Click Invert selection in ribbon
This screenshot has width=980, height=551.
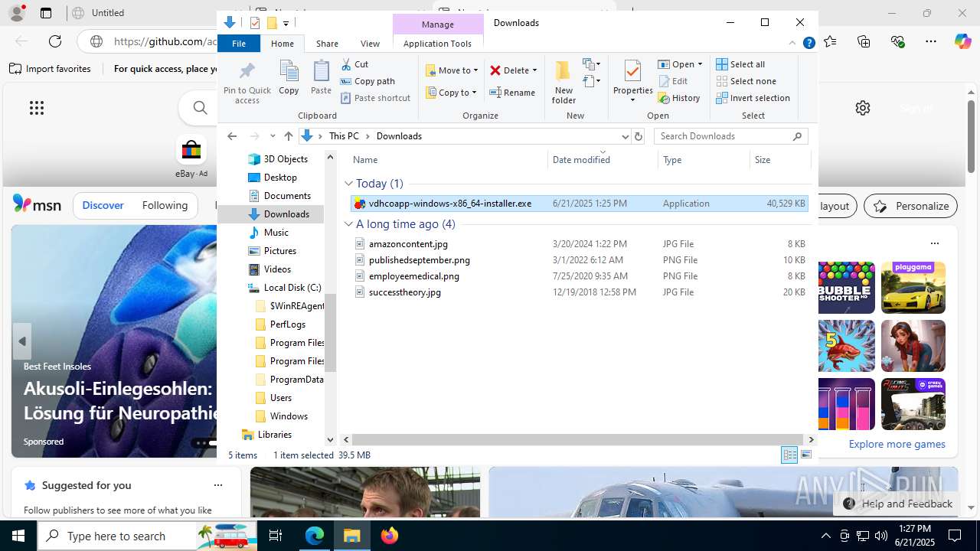(x=753, y=98)
